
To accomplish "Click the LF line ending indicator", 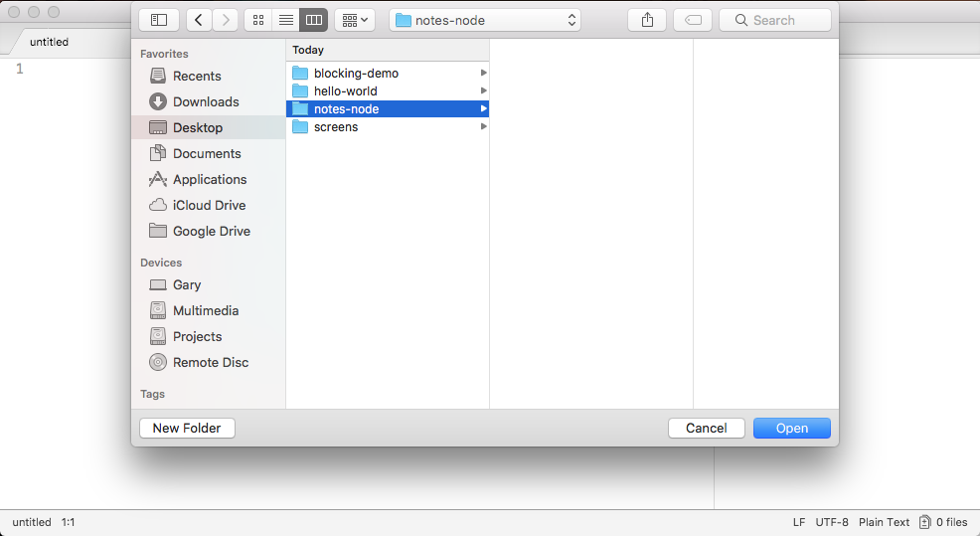I will 799,522.
